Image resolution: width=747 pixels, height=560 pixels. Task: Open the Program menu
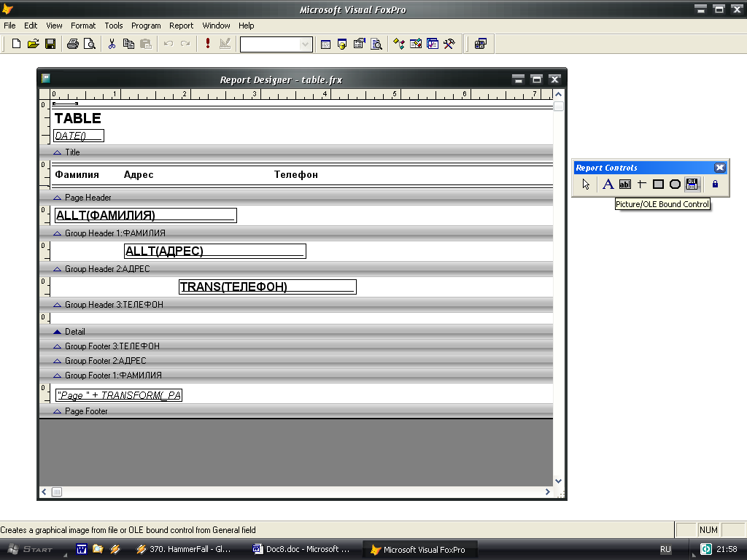(146, 26)
